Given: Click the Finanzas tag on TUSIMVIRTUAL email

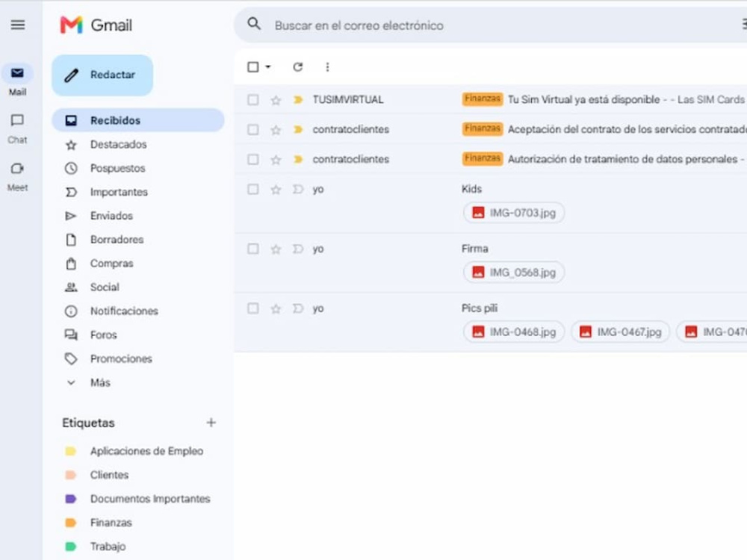Looking at the screenshot, I should pos(482,99).
